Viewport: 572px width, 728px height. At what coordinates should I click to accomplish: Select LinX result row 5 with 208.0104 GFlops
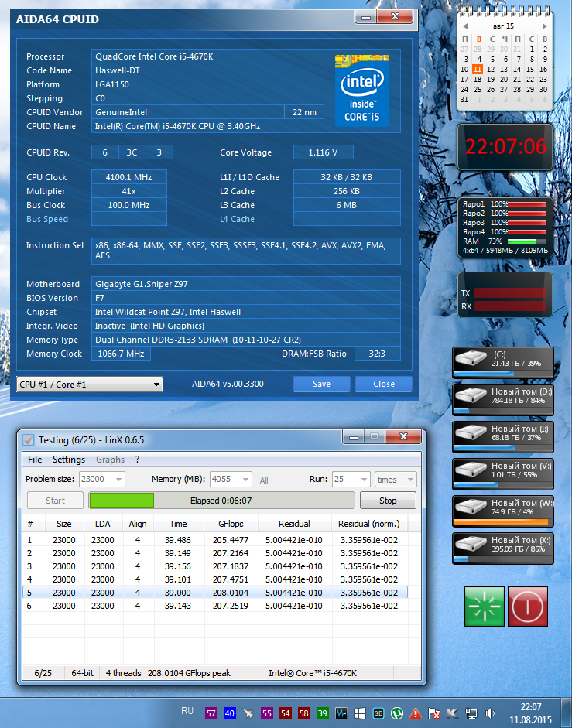coord(215,593)
